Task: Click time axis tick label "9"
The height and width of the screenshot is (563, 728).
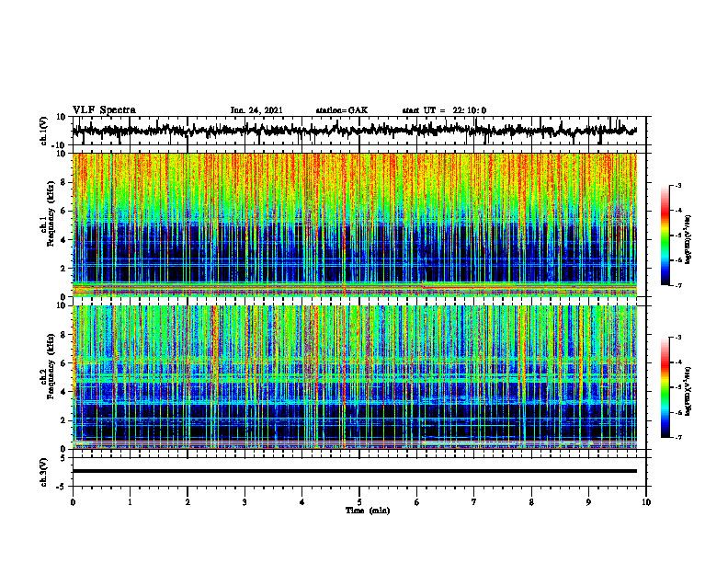Action: coord(588,502)
